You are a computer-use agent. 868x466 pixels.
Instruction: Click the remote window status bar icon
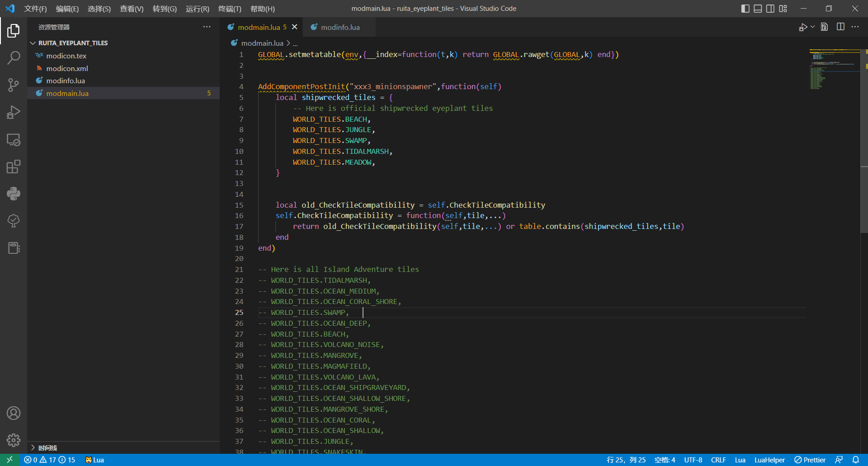9,460
